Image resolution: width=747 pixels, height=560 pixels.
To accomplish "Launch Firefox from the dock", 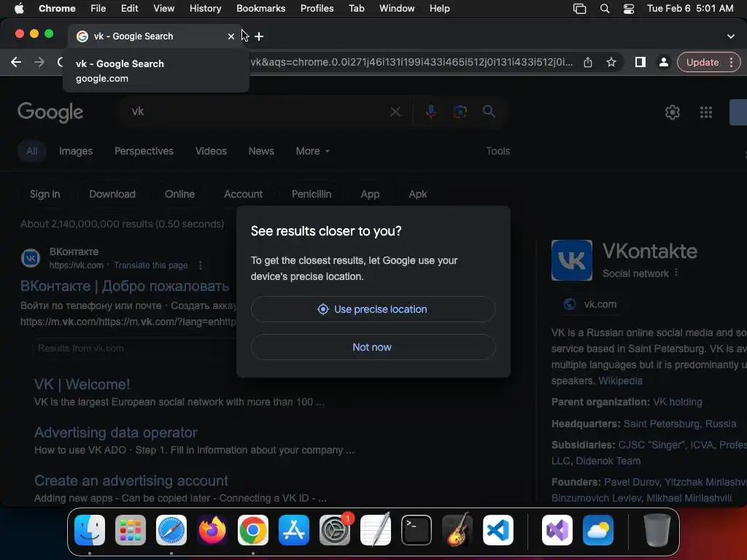I will pyautogui.click(x=212, y=530).
